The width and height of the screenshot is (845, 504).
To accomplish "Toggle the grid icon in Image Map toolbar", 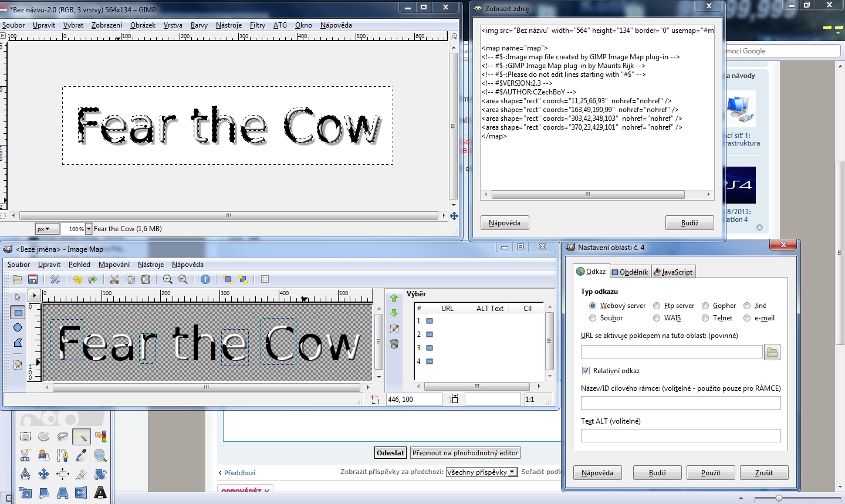I will [x=265, y=279].
